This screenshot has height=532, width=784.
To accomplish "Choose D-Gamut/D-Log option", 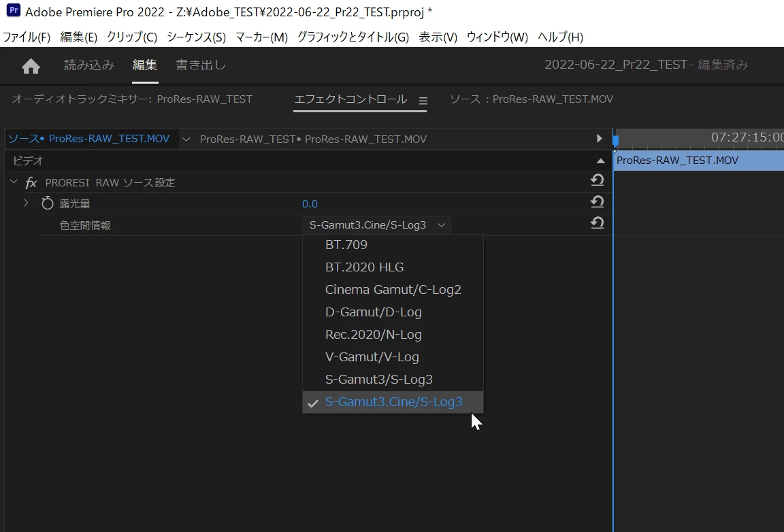I will (393, 312).
